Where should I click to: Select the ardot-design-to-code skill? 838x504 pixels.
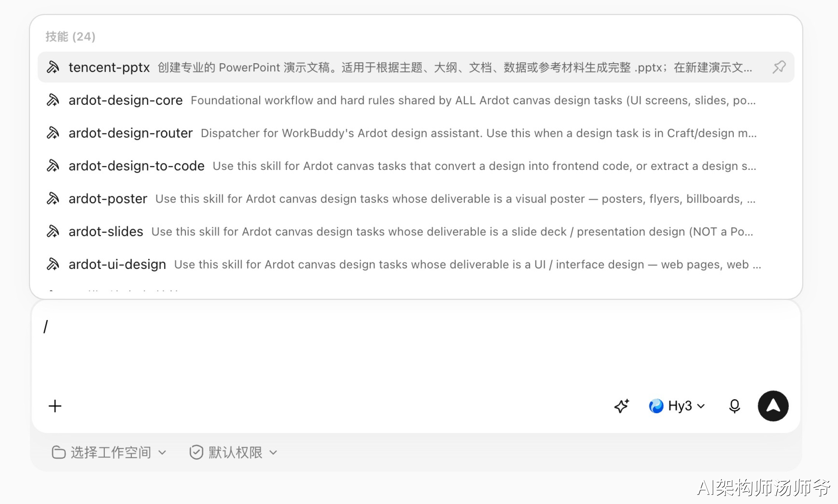click(416, 166)
